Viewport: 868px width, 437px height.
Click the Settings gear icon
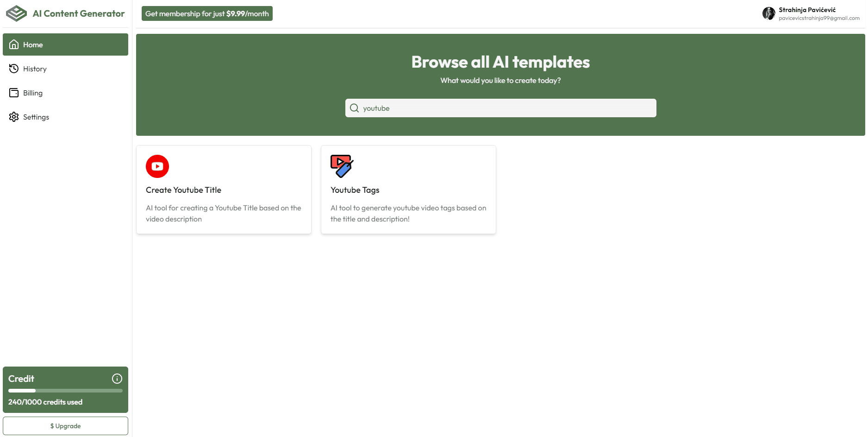14,117
